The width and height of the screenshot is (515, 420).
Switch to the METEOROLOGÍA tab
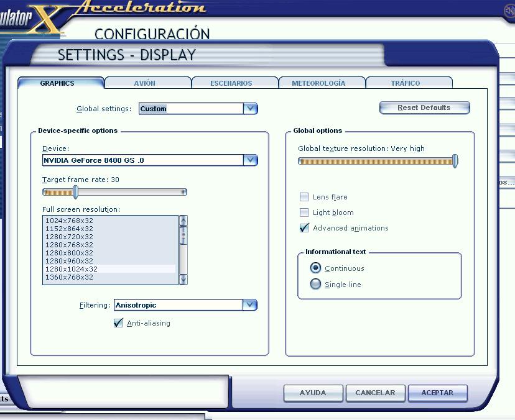(322, 81)
